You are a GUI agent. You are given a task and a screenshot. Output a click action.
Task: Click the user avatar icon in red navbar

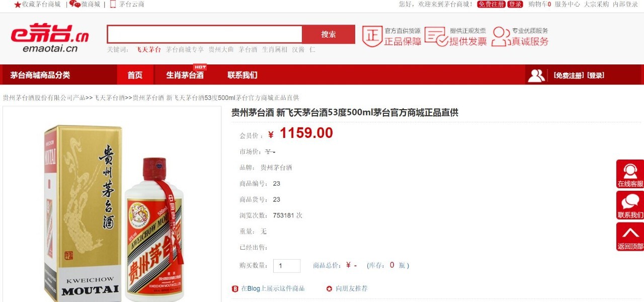click(536, 75)
